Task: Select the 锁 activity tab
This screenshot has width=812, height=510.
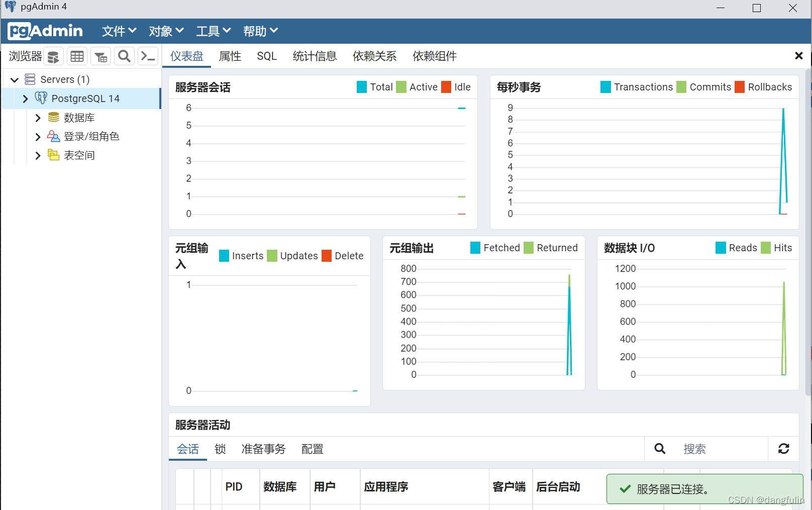Action: [220, 449]
